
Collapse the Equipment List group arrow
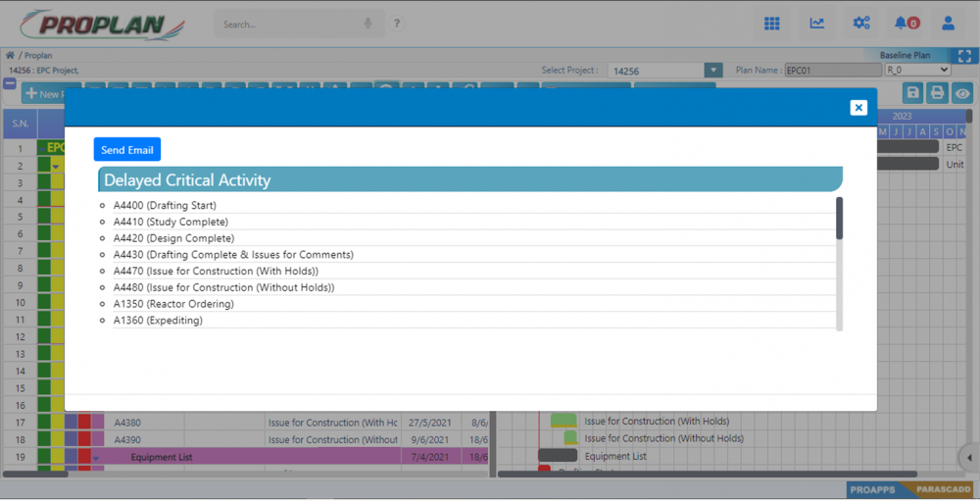pos(96,458)
